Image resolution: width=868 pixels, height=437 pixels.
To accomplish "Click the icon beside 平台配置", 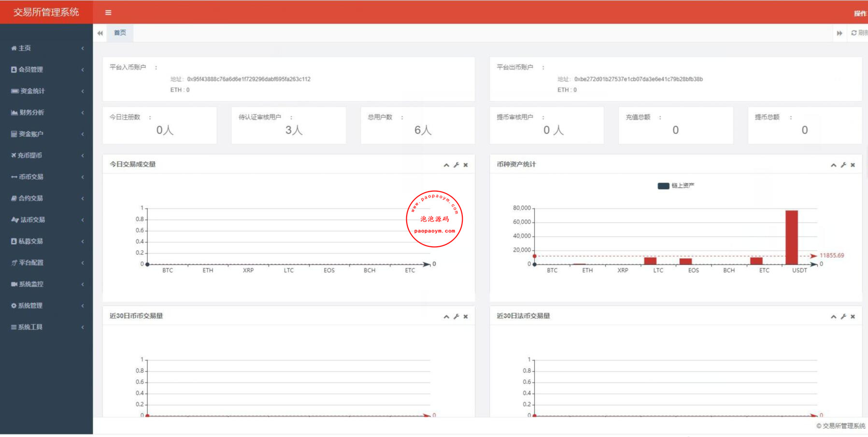I will [x=14, y=263].
